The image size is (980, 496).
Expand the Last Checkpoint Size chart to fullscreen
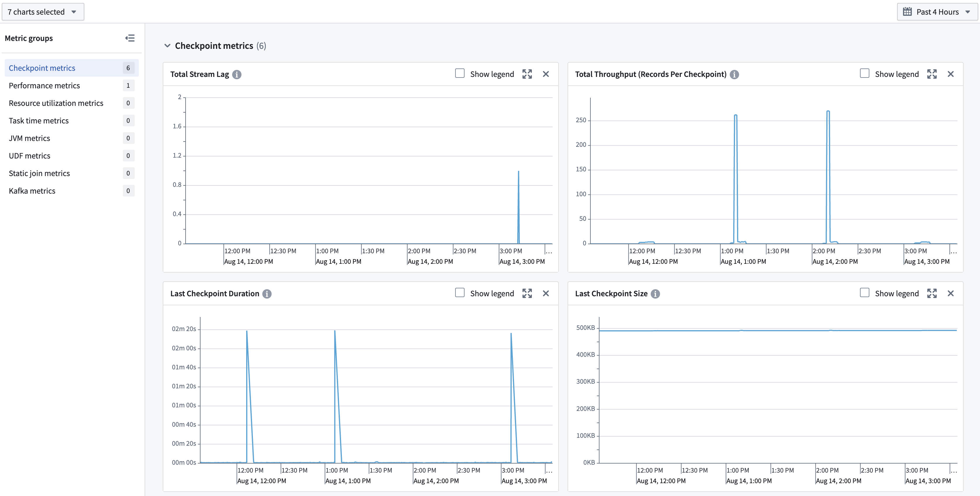click(932, 293)
